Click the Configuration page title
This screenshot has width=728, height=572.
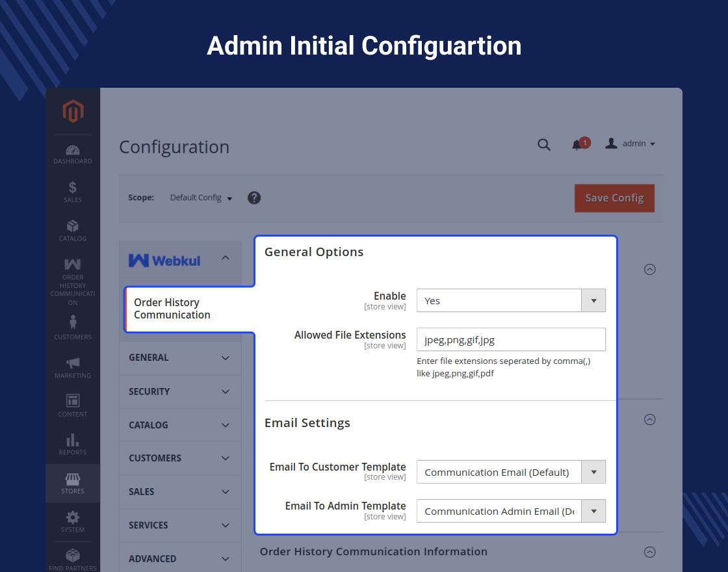tap(174, 147)
